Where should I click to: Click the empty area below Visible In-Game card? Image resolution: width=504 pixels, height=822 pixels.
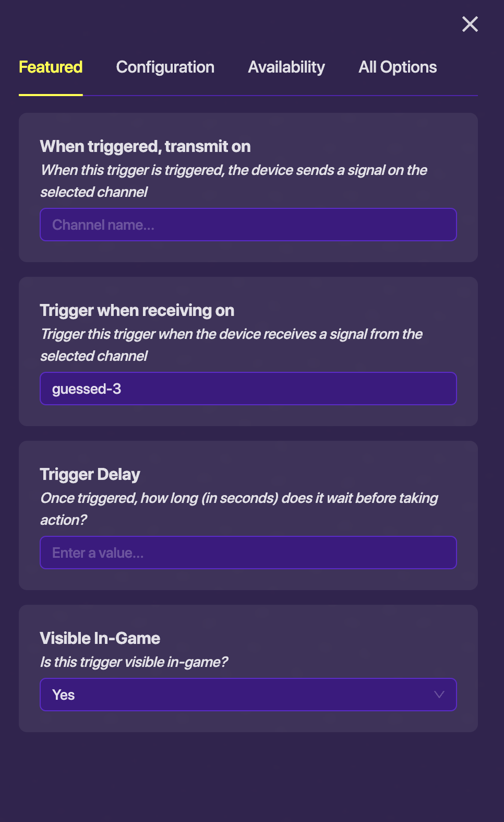coord(248,777)
